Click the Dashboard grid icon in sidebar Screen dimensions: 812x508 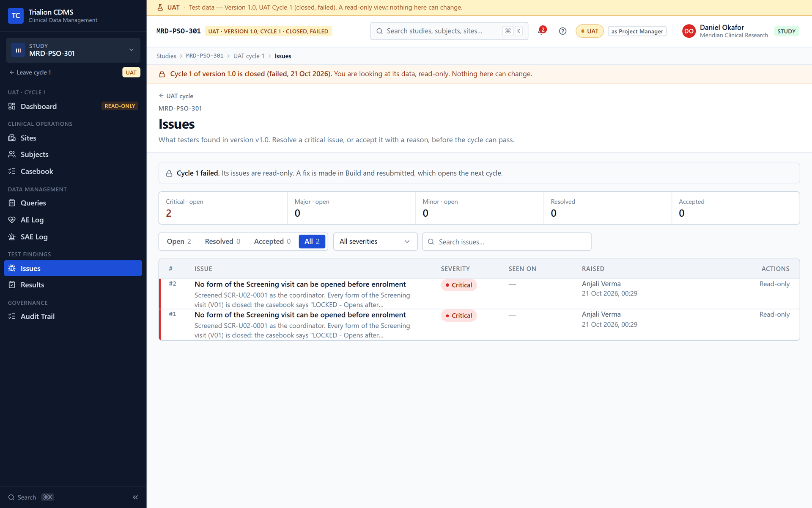[12, 106]
